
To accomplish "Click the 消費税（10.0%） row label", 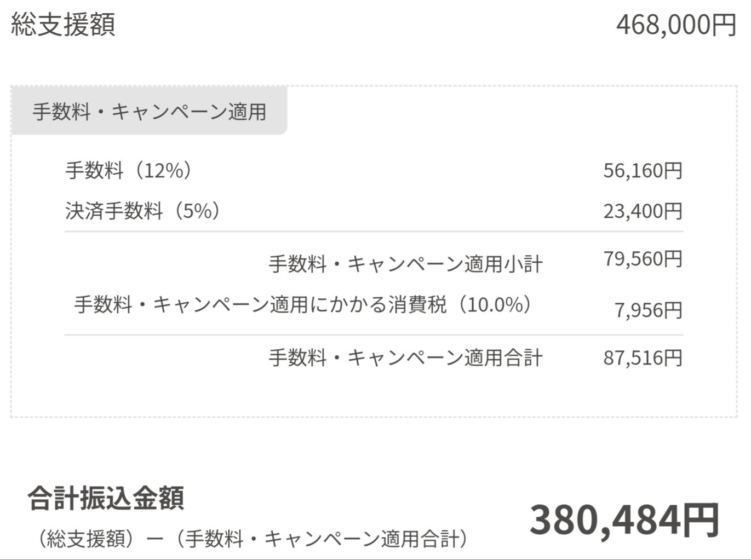I will (302, 304).
